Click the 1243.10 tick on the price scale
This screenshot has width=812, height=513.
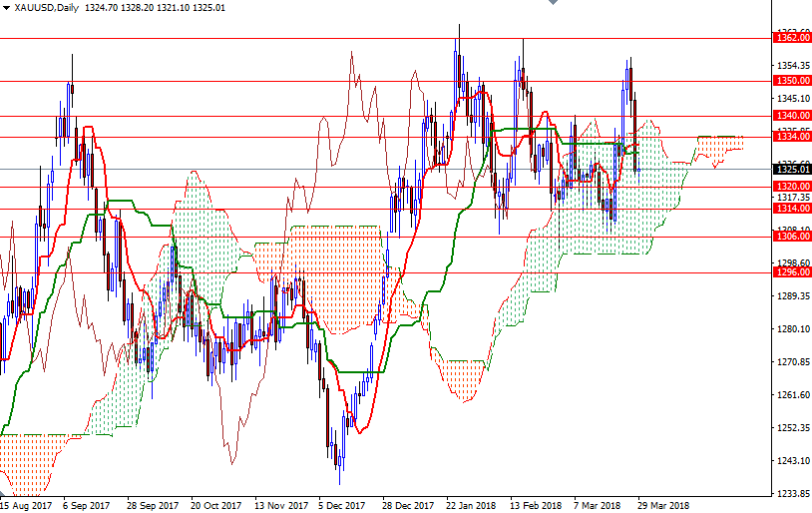click(x=792, y=461)
